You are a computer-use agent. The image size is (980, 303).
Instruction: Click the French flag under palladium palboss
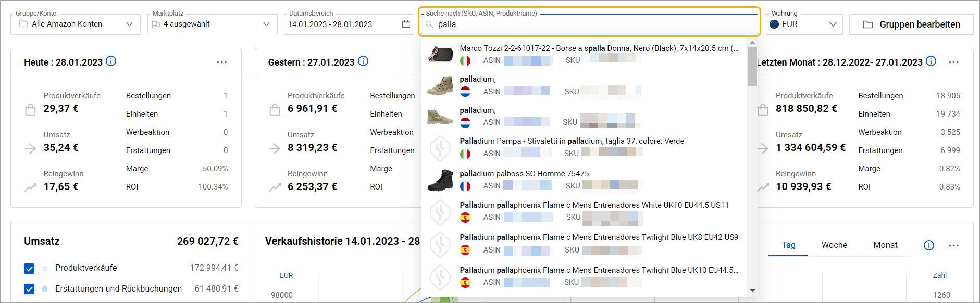(x=465, y=186)
